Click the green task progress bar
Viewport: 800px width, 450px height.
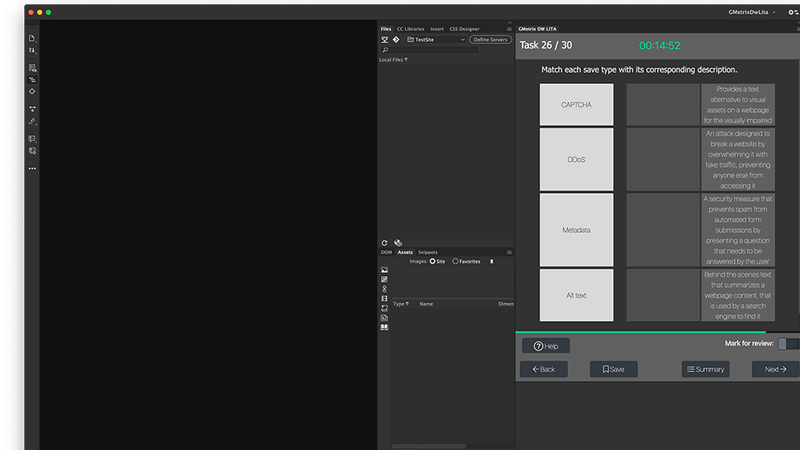(x=640, y=332)
